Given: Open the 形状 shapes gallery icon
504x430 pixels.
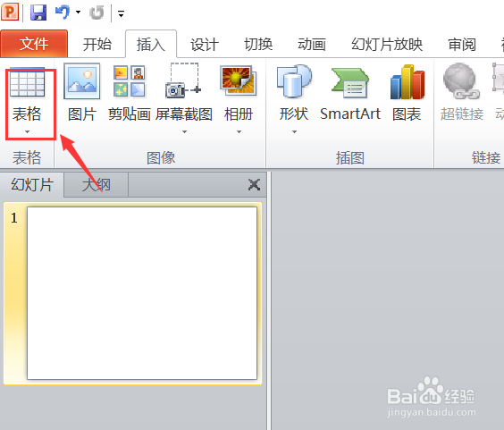Looking at the screenshot, I should click(294, 81).
